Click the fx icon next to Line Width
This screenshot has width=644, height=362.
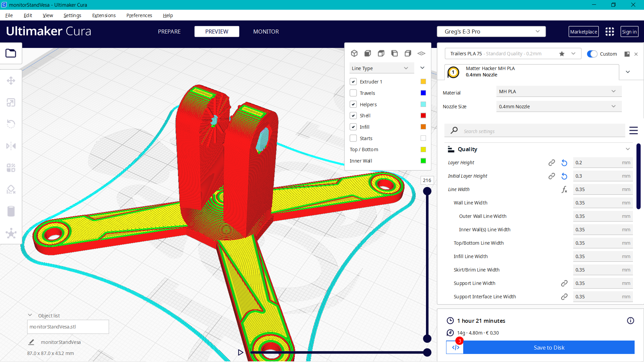point(564,189)
